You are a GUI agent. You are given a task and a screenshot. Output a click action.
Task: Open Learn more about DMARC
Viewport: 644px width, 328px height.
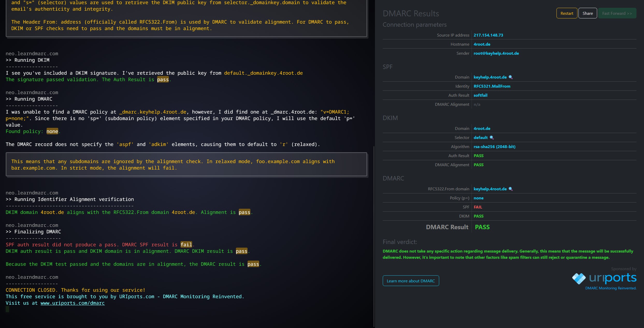(x=411, y=281)
